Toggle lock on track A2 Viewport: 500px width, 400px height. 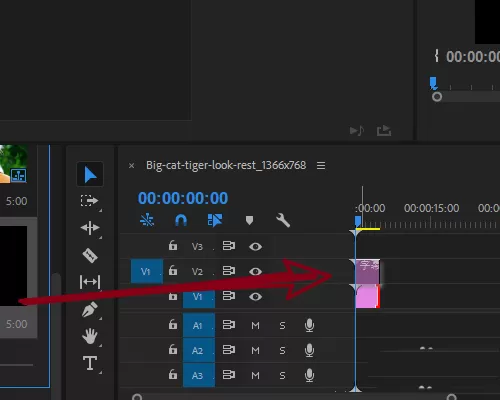(173, 349)
